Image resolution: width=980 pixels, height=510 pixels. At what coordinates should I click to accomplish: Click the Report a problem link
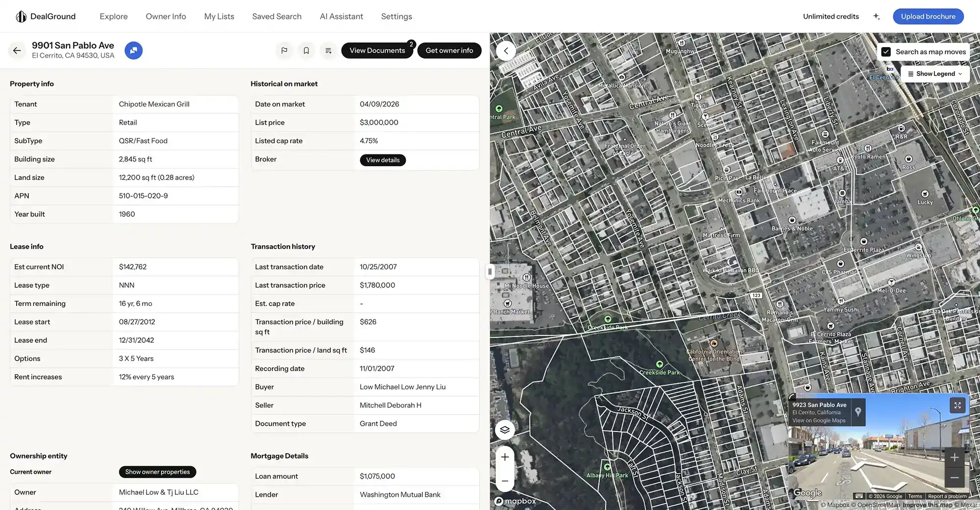tap(947, 496)
